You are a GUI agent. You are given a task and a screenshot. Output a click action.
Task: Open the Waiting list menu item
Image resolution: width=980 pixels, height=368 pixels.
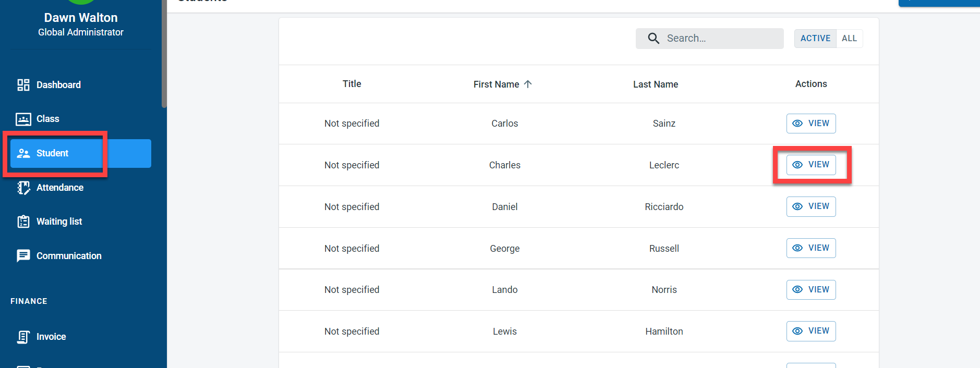click(59, 222)
